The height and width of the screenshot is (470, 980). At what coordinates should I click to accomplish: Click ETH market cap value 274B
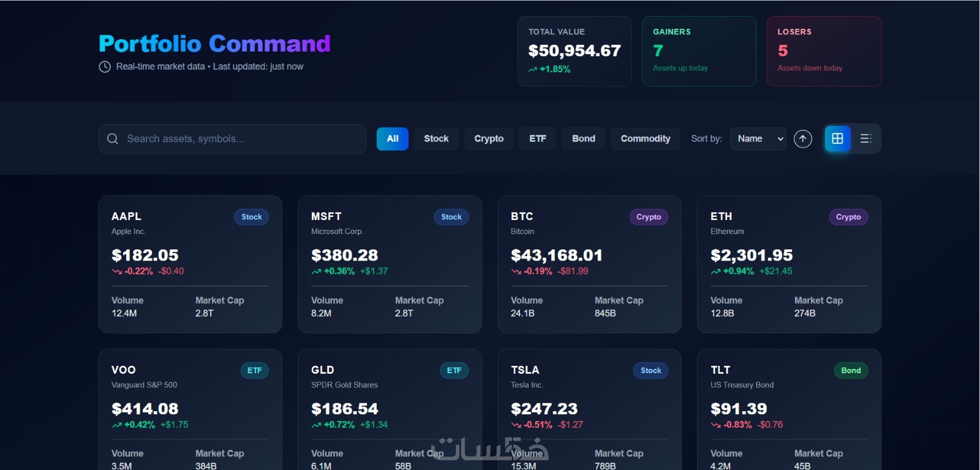point(805,313)
